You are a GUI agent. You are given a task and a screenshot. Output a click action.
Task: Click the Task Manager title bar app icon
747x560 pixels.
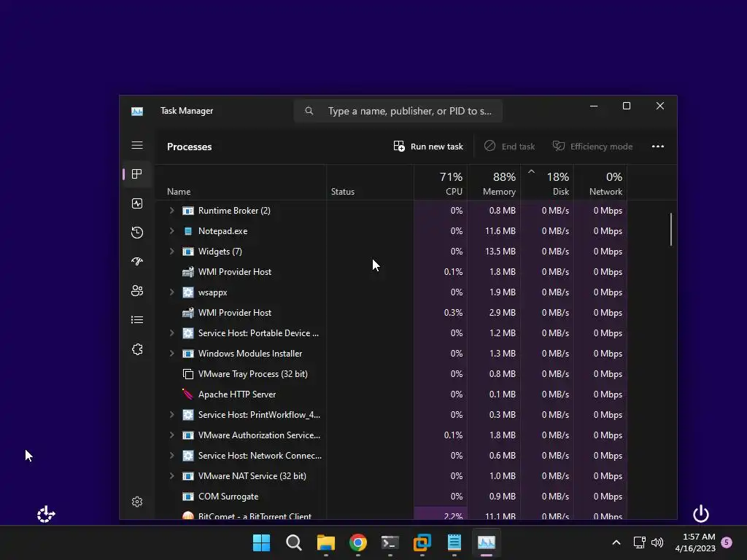click(x=137, y=112)
